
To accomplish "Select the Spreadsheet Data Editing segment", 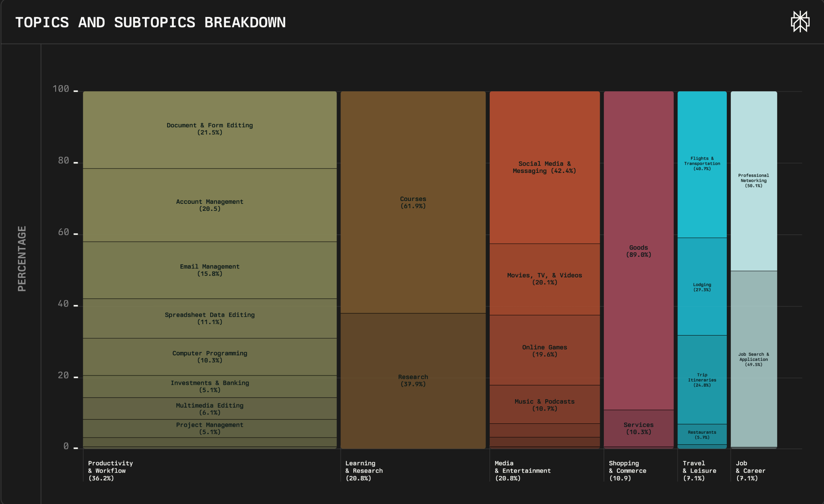I will (x=209, y=318).
